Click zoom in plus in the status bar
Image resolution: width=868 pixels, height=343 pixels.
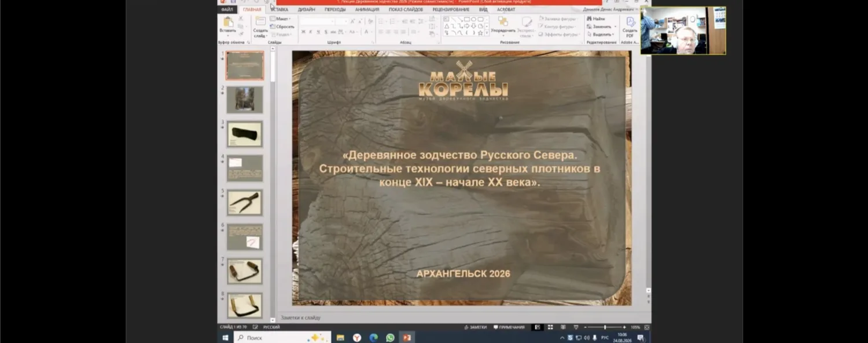click(x=624, y=327)
